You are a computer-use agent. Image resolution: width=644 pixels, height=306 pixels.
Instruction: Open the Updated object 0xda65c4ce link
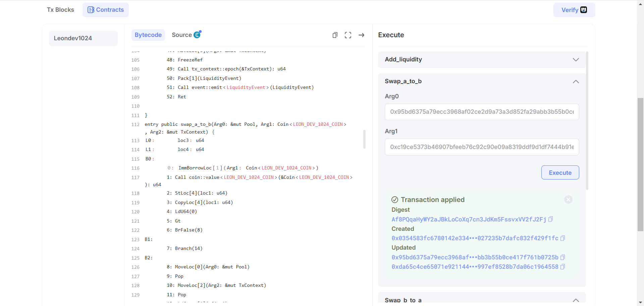pos(475,267)
